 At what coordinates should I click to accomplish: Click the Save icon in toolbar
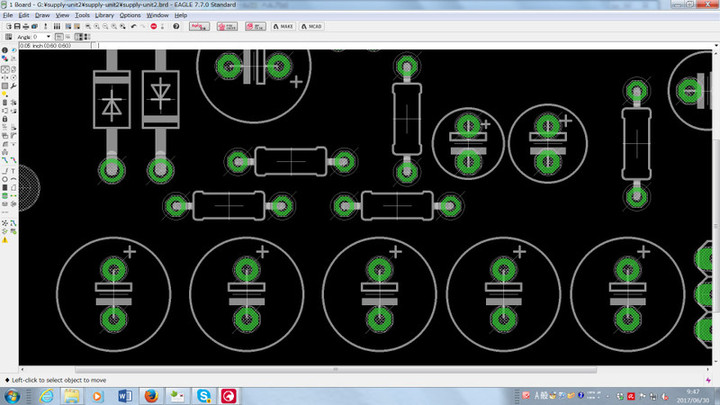tap(15, 26)
